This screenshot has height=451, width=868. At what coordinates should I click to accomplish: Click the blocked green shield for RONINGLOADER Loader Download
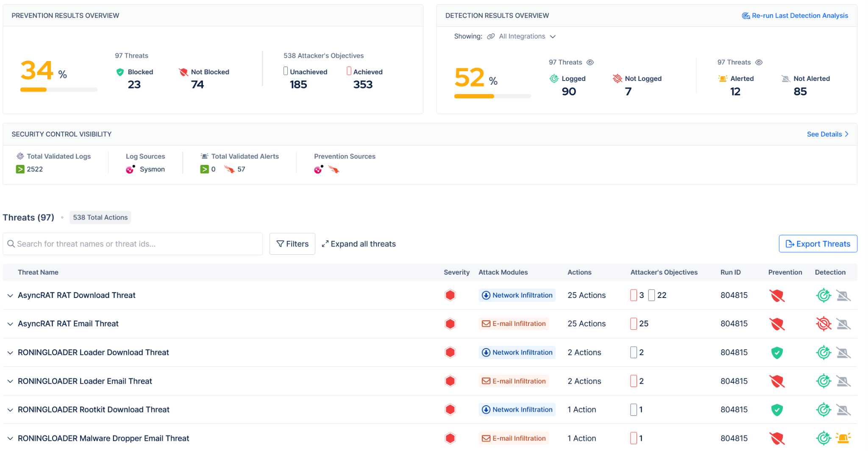(776, 352)
